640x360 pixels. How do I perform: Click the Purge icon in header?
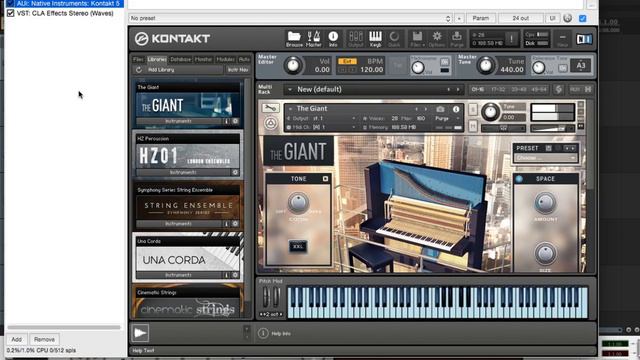(x=457, y=39)
